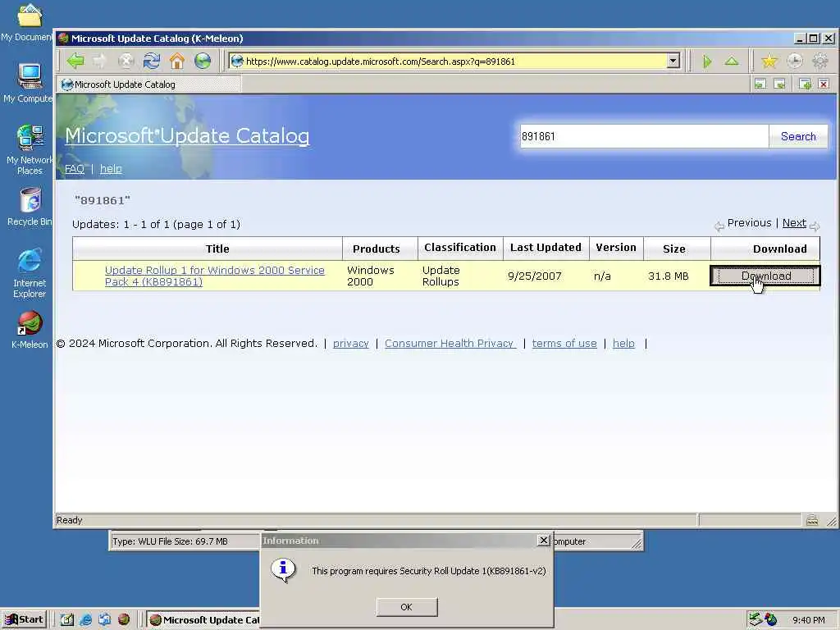Click the Download button for KB891861
This screenshot has height=630, width=840.
[x=765, y=276]
